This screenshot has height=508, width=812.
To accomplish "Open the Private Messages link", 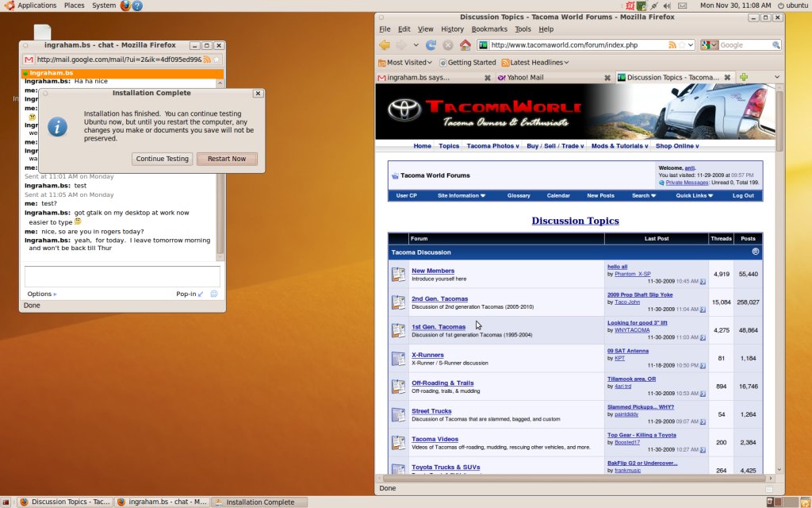I will (687, 183).
